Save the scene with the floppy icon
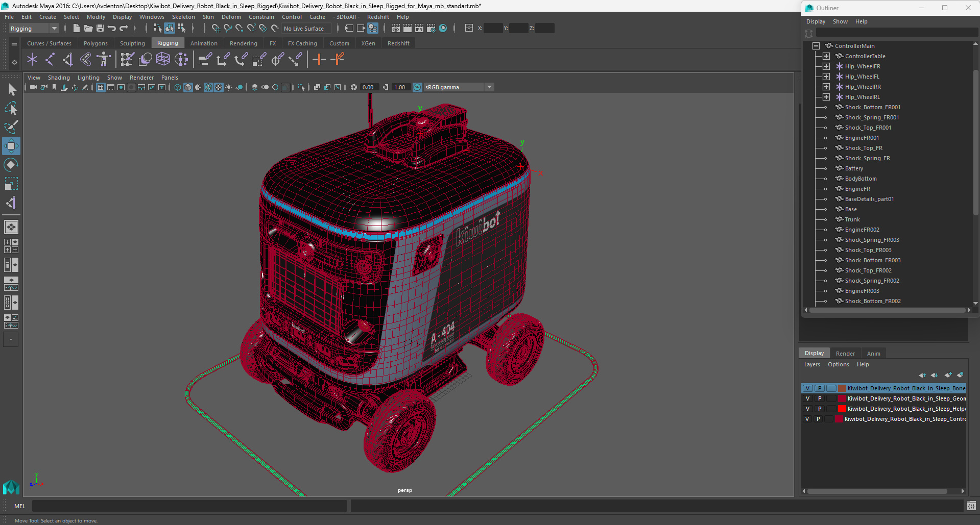Screen dimensions: 980x525 tap(100, 29)
